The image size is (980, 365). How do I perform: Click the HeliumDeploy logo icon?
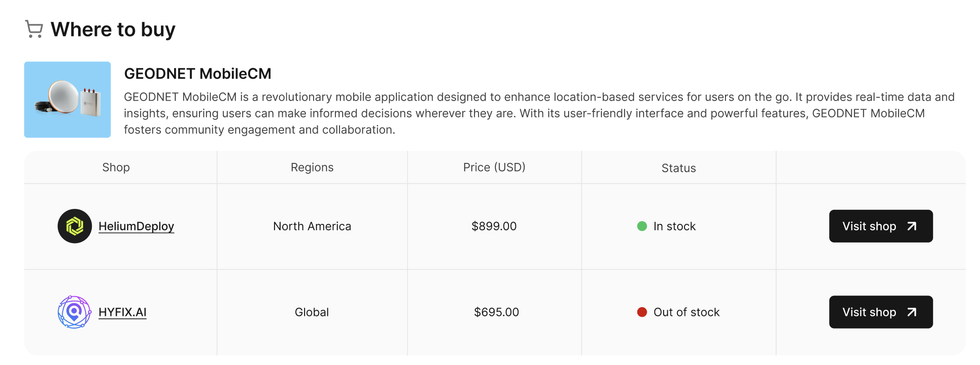(x=75, y=226)
